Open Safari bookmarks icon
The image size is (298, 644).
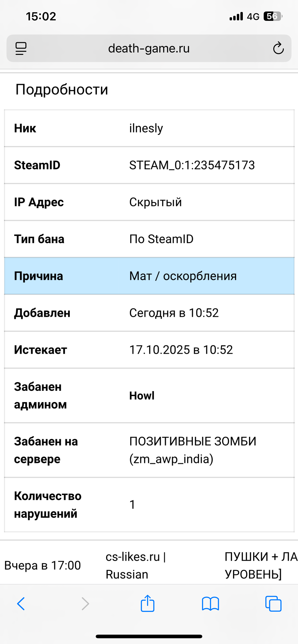point(210,604)
